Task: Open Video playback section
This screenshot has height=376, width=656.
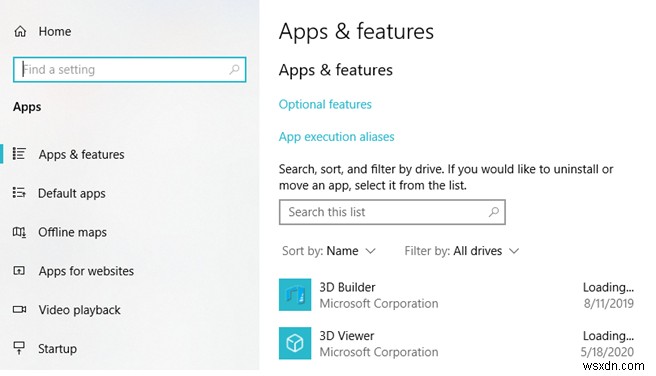Action: point(79,310)
